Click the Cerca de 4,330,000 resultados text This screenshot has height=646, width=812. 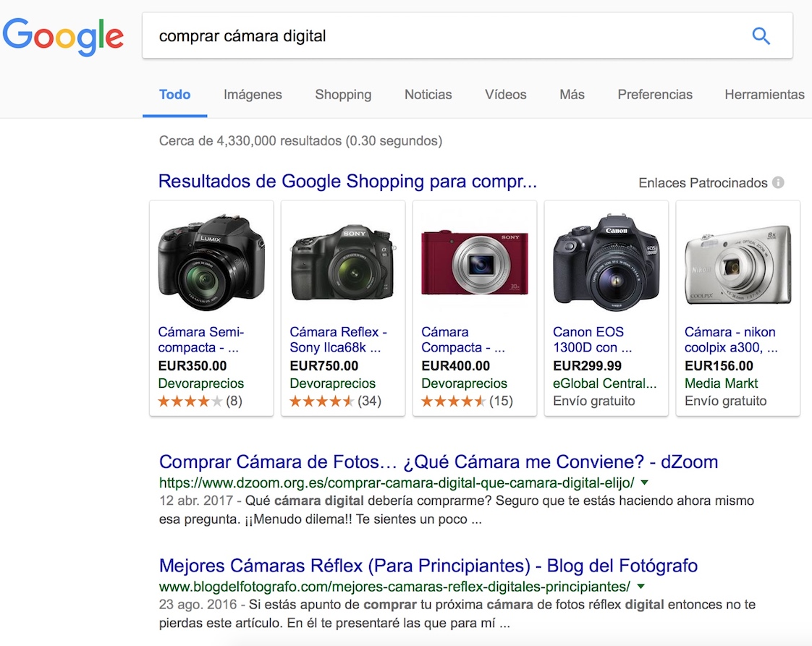click(x=300, y=141)
